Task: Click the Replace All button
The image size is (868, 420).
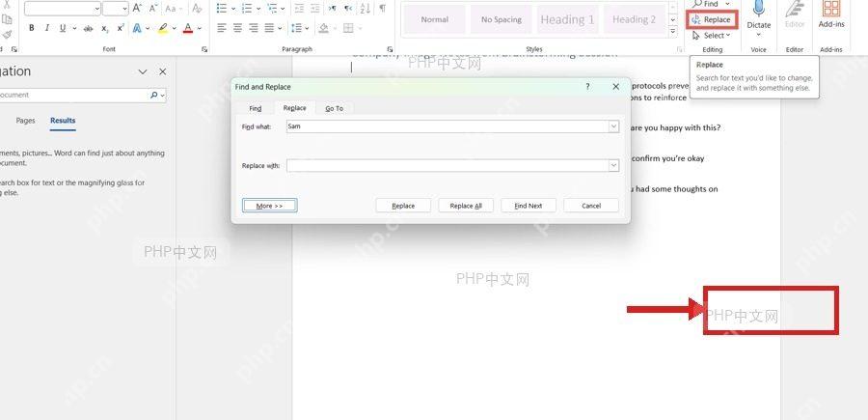Action: pos(466,206)
